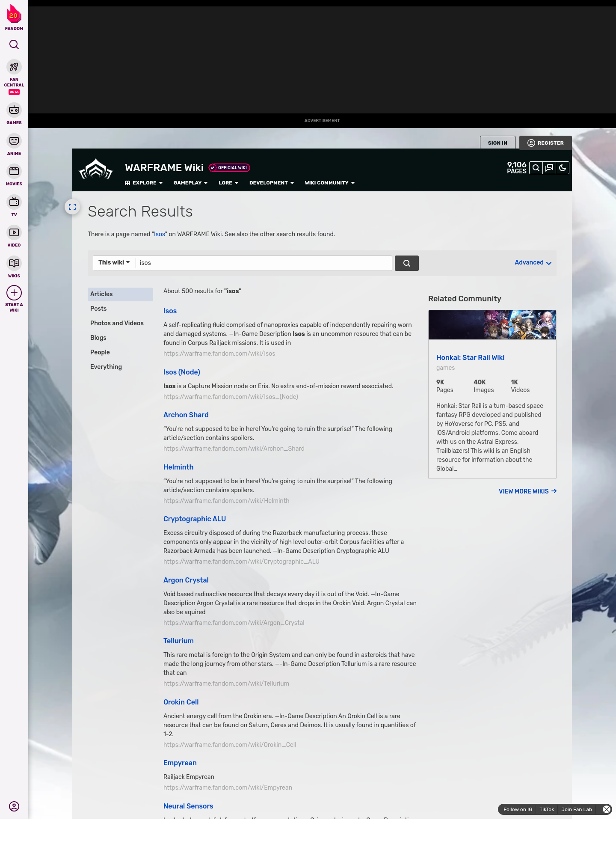Image resolution: width=616 pixels, height=856 pixels.
Task: Open the Cryptographic ALU result
Action: pyautogui.click(x=195, y=519)
